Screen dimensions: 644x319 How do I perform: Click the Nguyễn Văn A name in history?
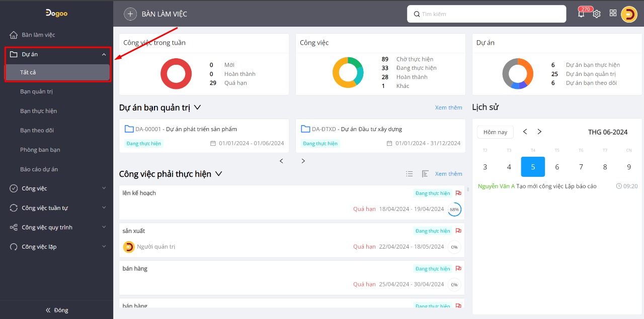496,186
